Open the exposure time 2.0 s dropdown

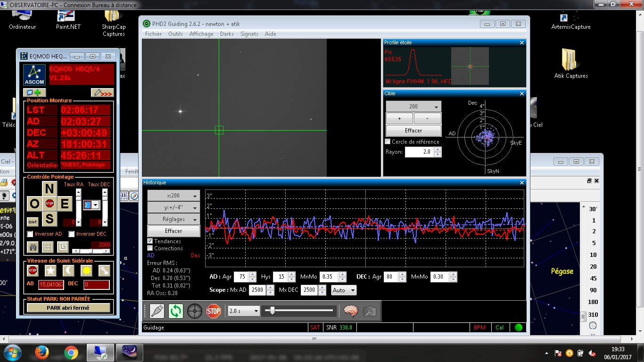tap(244, 311)
